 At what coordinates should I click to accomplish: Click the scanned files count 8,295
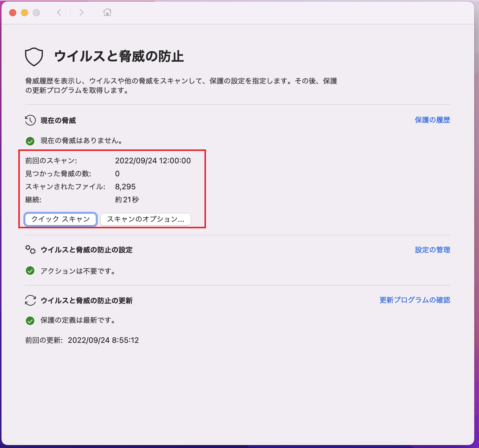[x=125, y=187]
